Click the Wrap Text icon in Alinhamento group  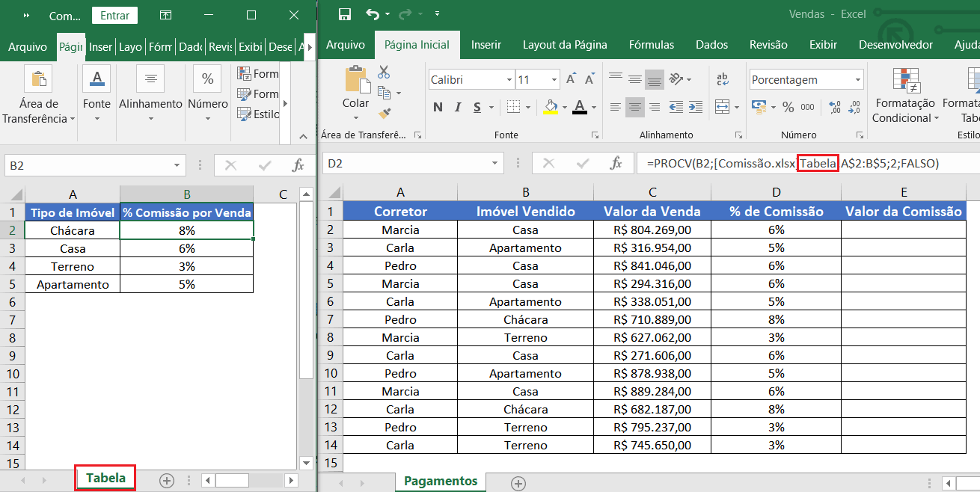pos(723,79)
